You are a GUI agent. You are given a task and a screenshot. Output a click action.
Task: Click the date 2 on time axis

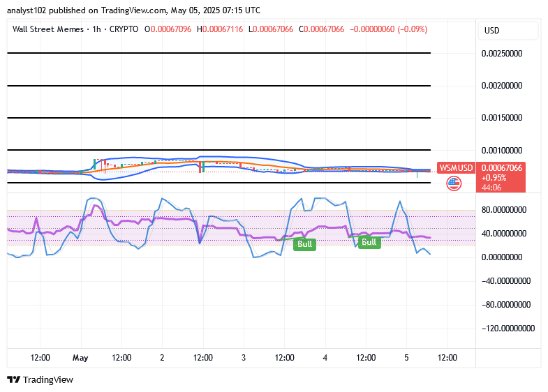[162, 358]
